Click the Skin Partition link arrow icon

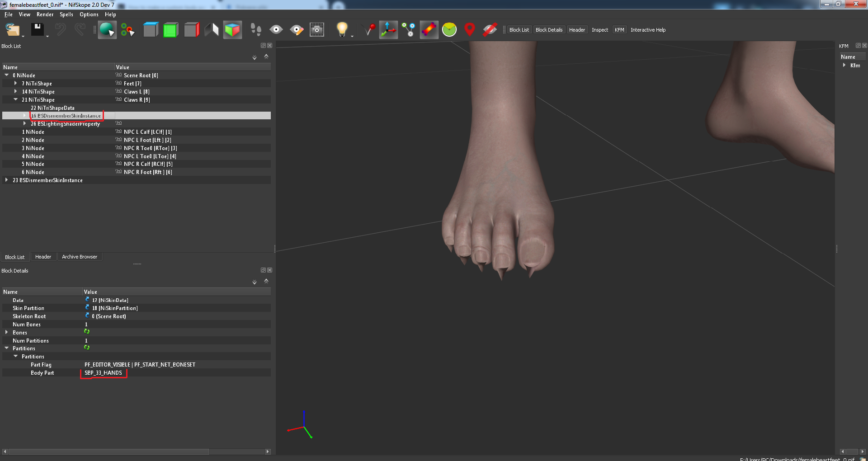(x=87, y=308)
